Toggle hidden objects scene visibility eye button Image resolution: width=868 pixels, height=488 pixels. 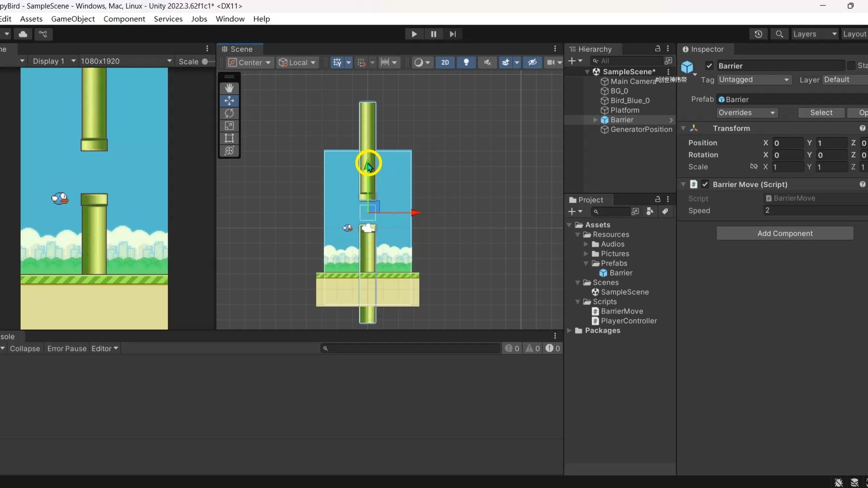click(x=533, y=62)
